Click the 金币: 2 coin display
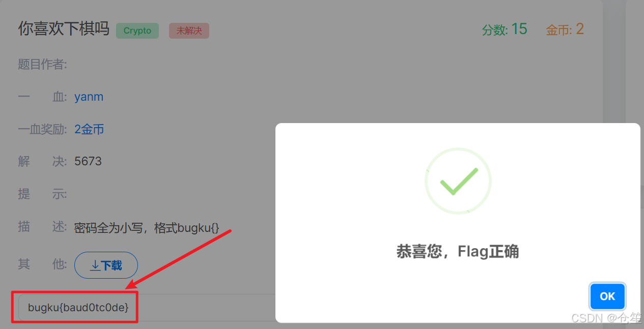 565,29
